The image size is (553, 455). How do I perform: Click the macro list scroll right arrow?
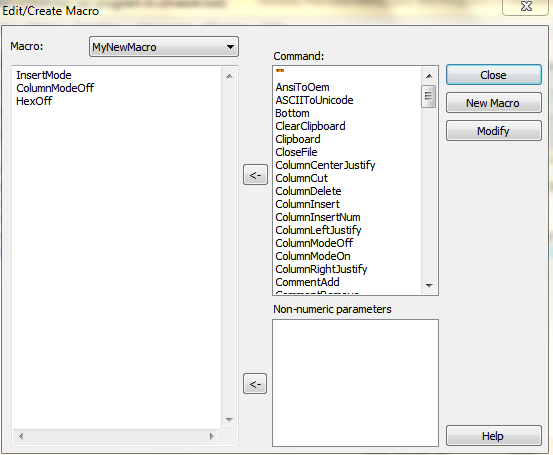coord(212,436)
